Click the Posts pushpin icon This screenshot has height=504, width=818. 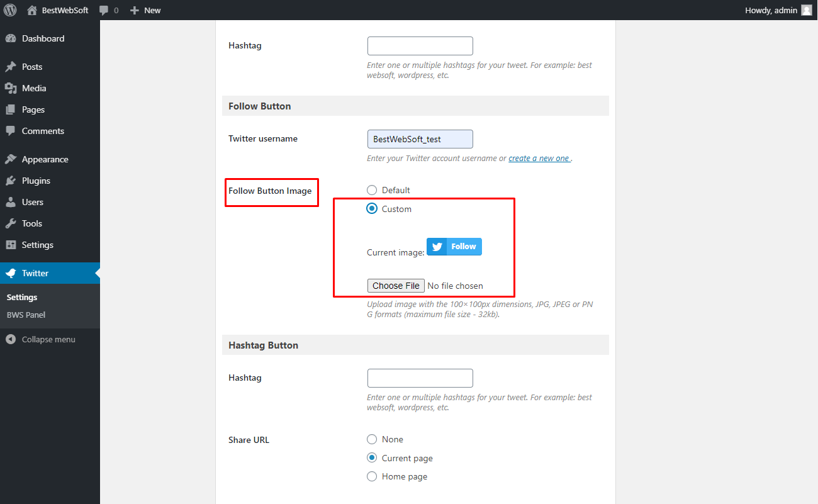point(11,67)
